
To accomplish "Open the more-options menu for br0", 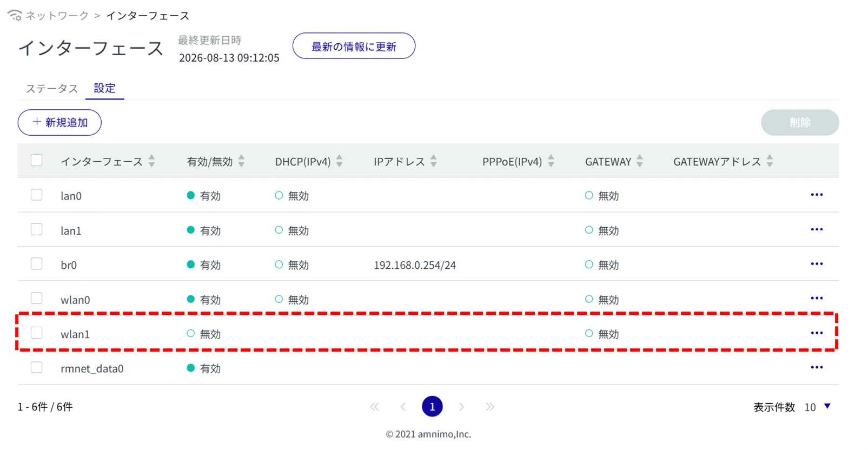I will [x=817, y=264].
